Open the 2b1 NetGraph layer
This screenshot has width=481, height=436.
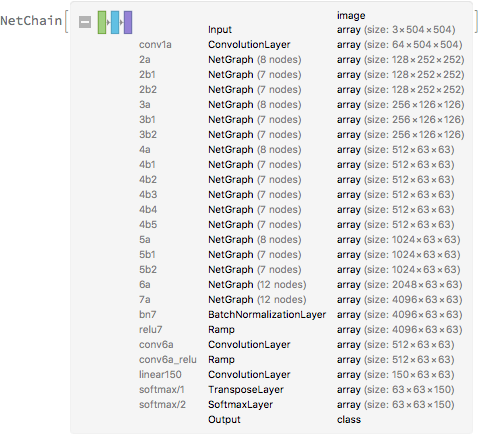tap(301, 75)
